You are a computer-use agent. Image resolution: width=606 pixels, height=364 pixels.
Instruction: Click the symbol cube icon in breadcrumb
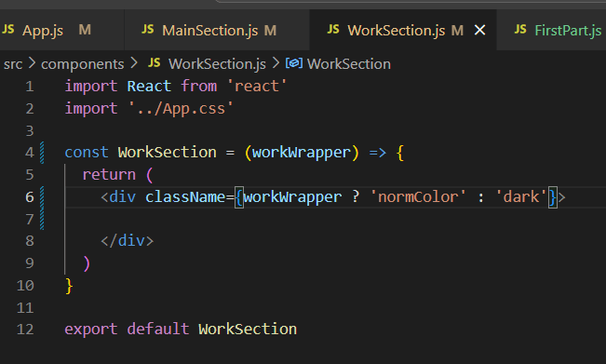point(294,63)
